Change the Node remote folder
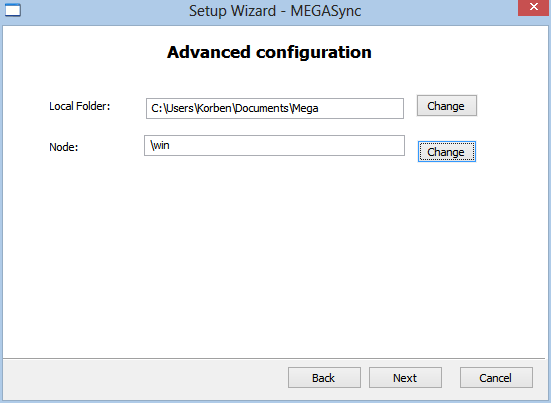Viewport: 551px width, 403px height. pos(447,151)
